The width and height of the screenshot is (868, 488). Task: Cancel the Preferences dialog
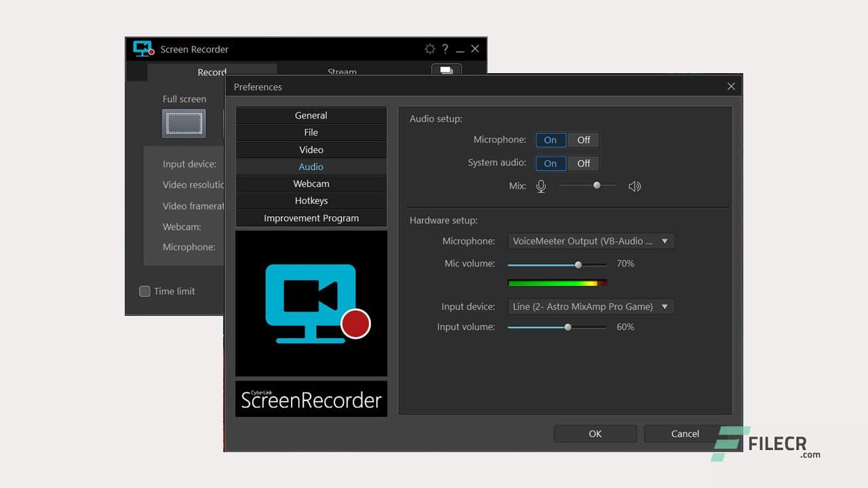(x=684, y=433)
